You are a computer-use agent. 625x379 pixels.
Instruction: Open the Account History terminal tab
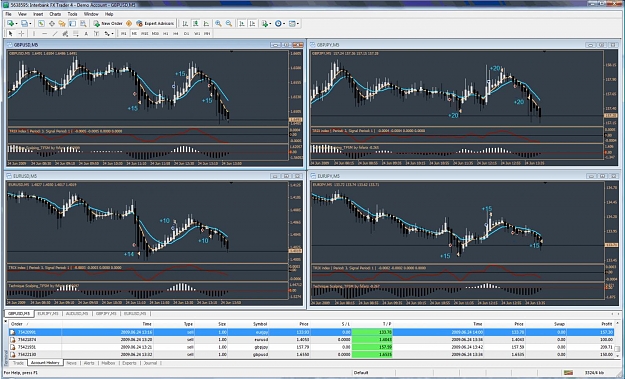(x=45, y=363)
